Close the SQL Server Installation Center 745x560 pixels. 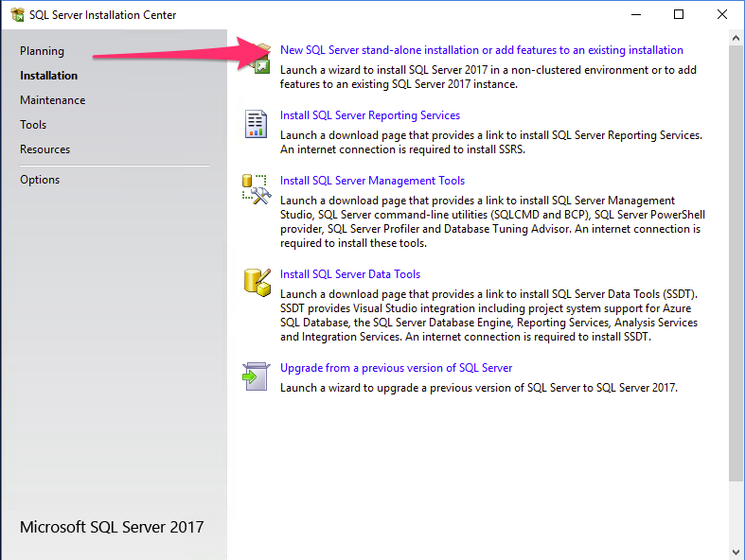coord(722,15)
